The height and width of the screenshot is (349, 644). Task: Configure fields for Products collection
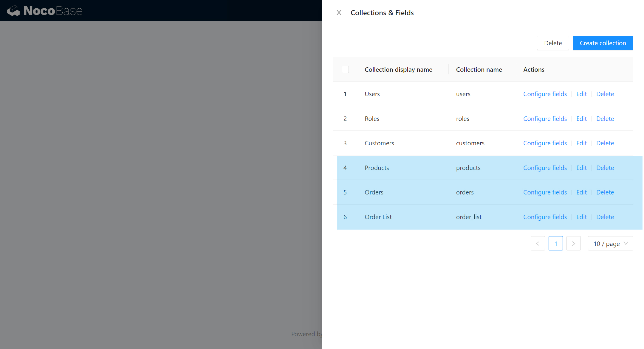[545, 168]
